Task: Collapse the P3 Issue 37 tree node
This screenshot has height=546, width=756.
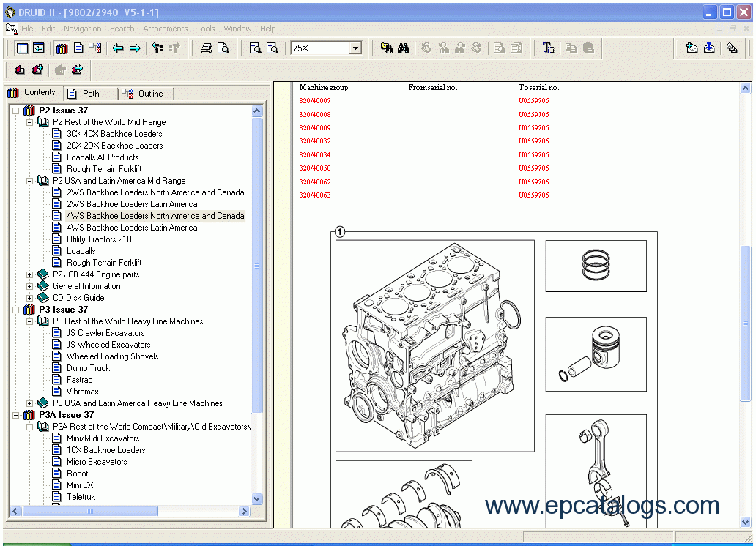Action: click(16, 310)
